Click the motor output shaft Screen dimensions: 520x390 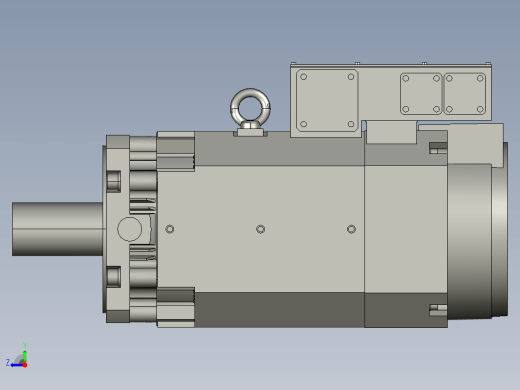pos(57,229)
